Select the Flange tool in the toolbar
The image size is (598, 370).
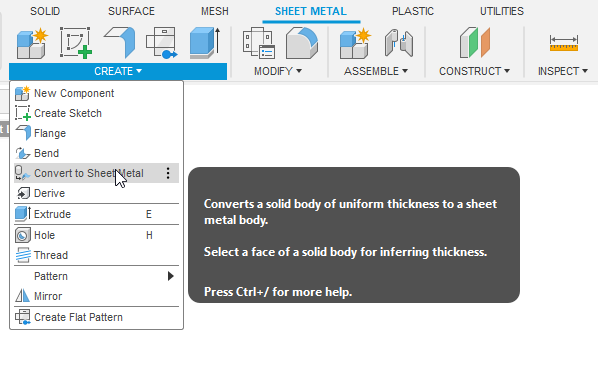point(119,42)
